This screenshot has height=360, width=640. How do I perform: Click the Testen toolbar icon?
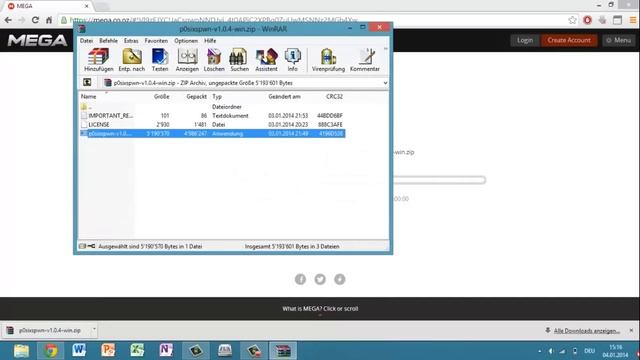(160, 60)
